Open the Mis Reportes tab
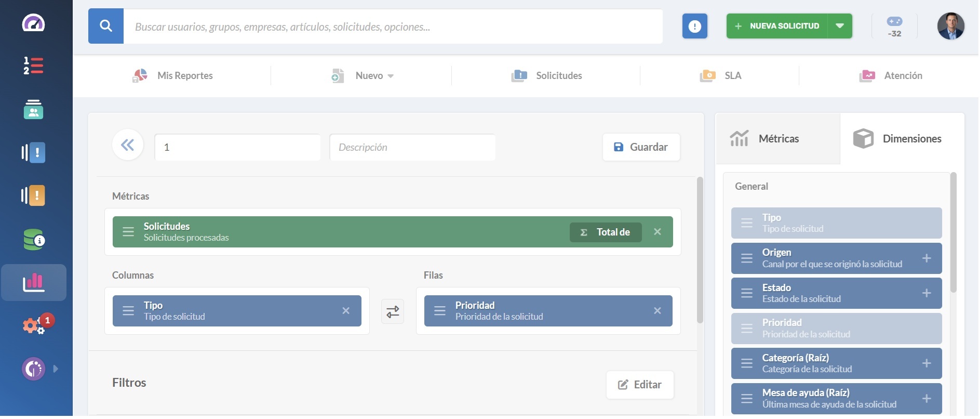 point(172,76)
